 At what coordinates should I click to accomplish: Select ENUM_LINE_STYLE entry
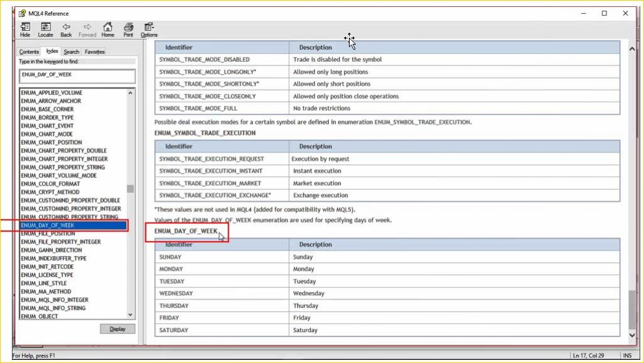click(x=44, y=283)
